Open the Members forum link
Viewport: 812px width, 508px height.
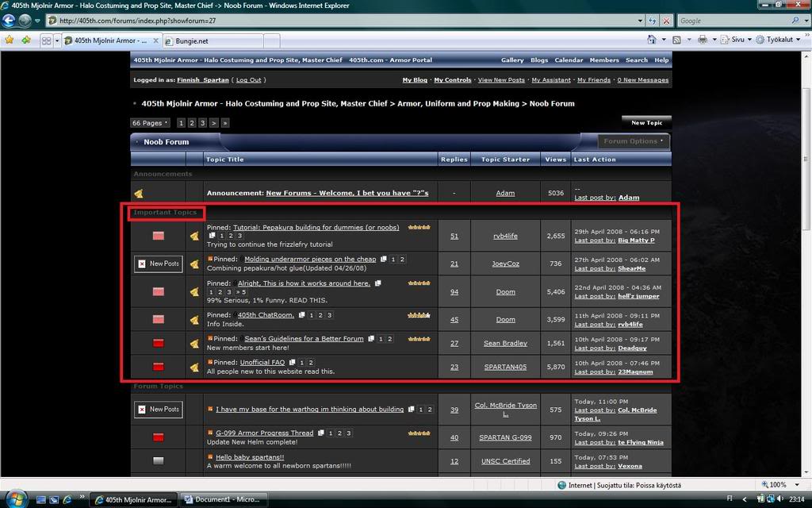coord(604,60)
